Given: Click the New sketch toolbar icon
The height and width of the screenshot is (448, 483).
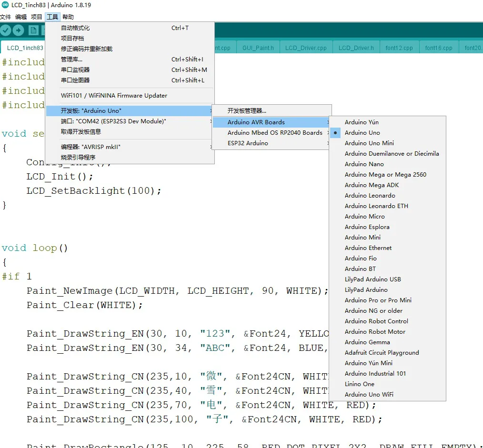Looking at the screenshot, I should [x=33, y=30].
